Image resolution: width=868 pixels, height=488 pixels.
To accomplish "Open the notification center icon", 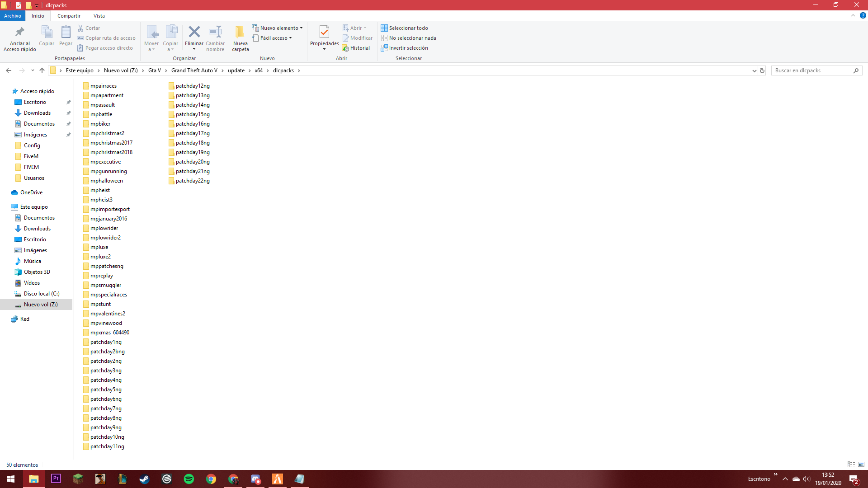I will click(854, 479).
